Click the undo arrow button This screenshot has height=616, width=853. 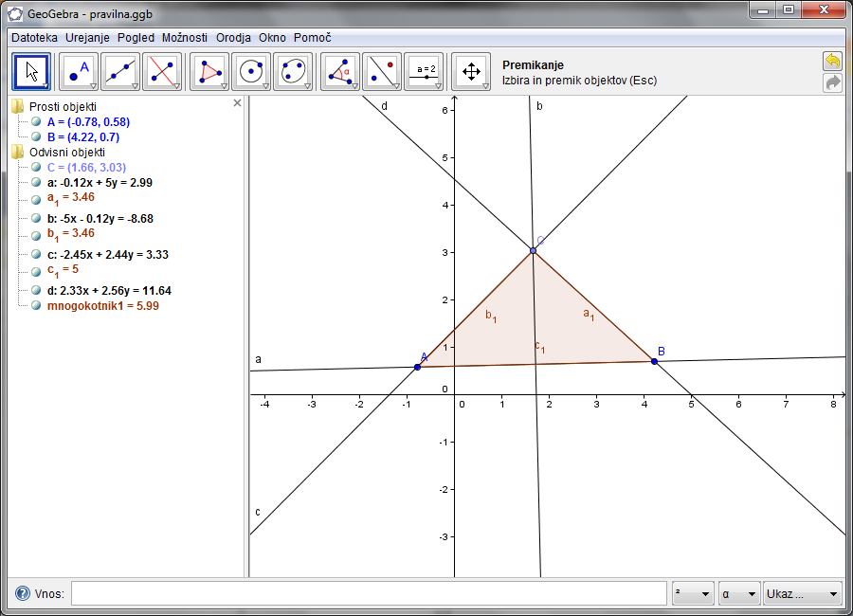[832, 62]
